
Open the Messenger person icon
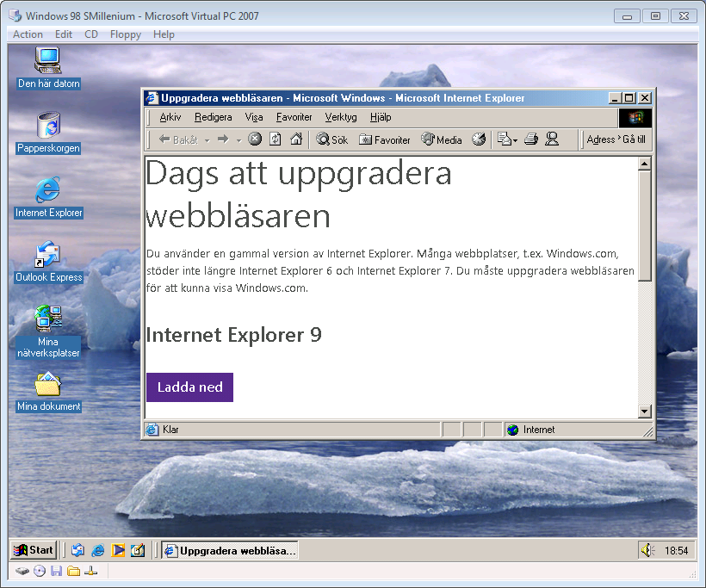[552, 139]
